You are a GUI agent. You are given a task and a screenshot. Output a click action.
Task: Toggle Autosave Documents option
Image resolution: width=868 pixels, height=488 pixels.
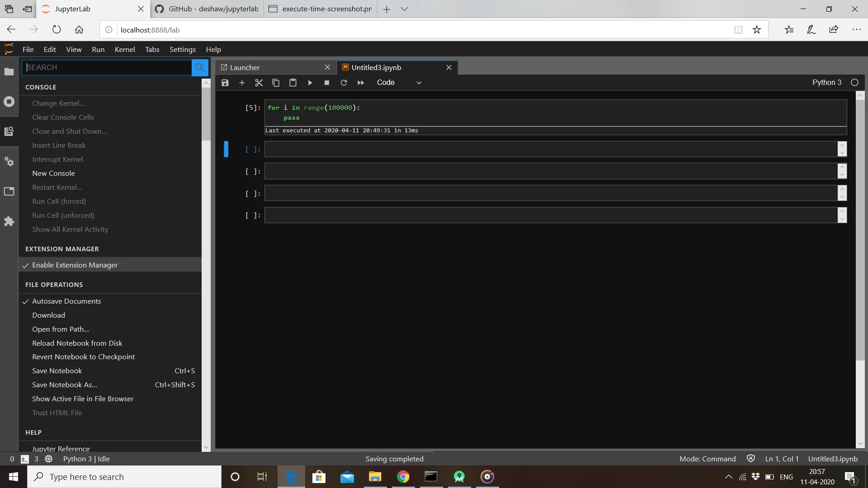pyautogui.click(x=66, y=301)
